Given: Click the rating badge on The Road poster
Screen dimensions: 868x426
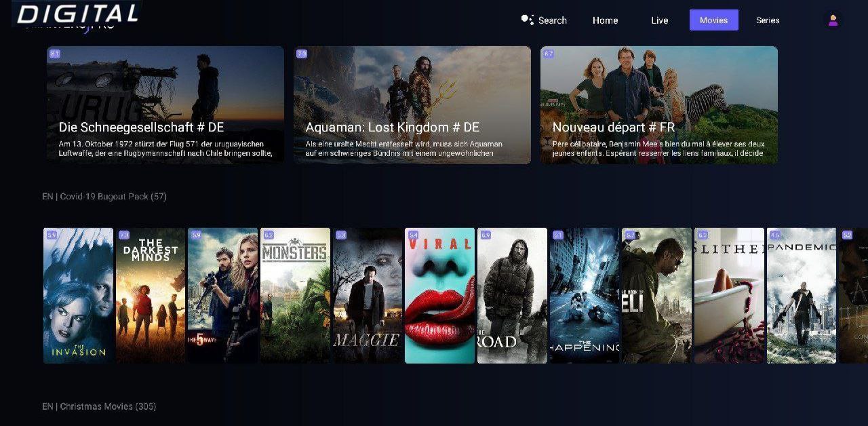Looking at the screenshot, I should (x=486, y=235).
